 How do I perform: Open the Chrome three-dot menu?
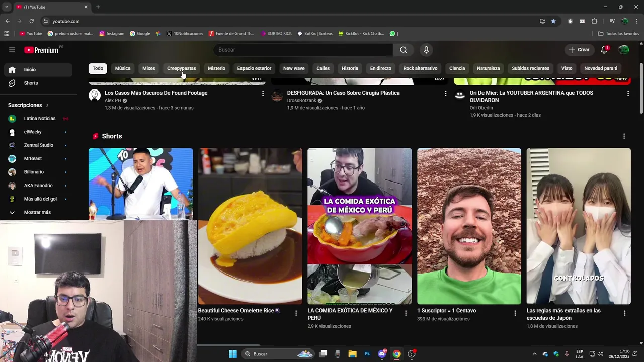click(x=637, y=21)
